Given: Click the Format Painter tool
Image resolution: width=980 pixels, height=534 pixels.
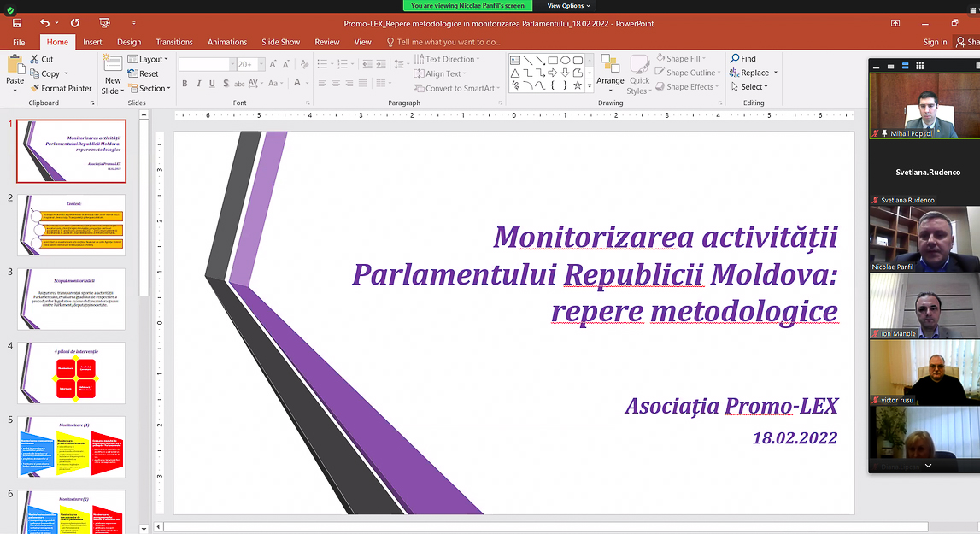Looking at the screenshot, I should coord(61,88).
